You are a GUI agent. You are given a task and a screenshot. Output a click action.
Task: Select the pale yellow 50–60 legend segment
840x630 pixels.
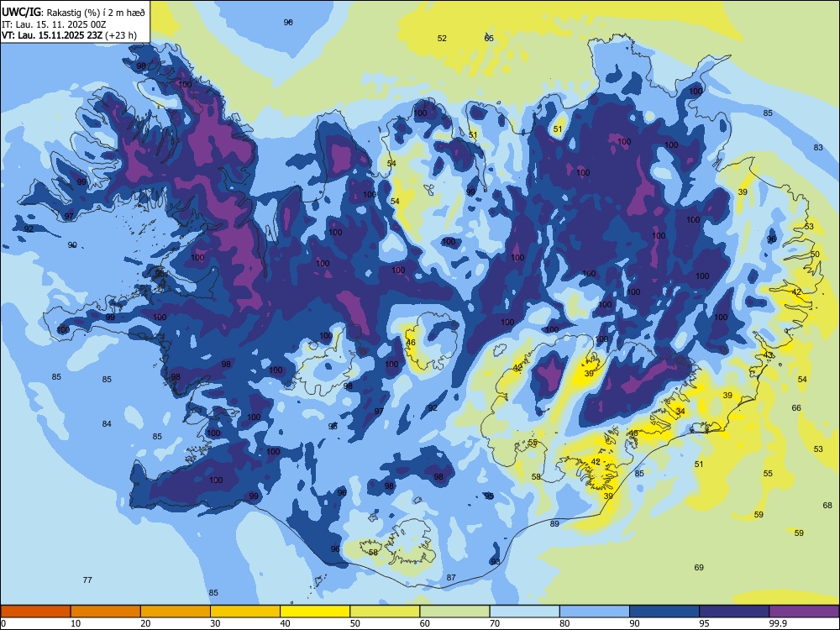pyautogui.click(x=385, y=612)
